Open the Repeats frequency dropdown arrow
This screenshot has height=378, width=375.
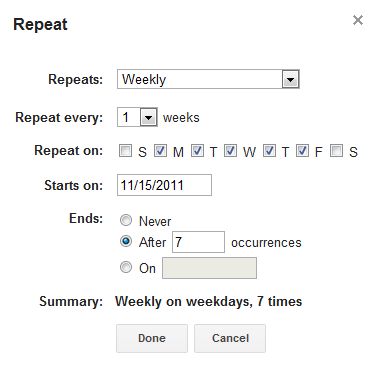pos(290,79)
